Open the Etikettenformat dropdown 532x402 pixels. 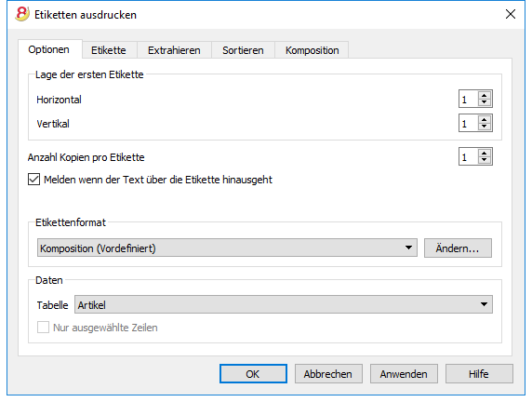[227, 248]
